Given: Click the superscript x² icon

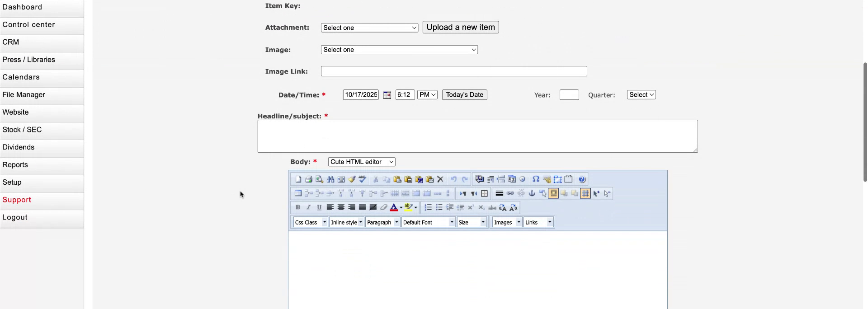Looking at the screenshot, I should (471, 207).
